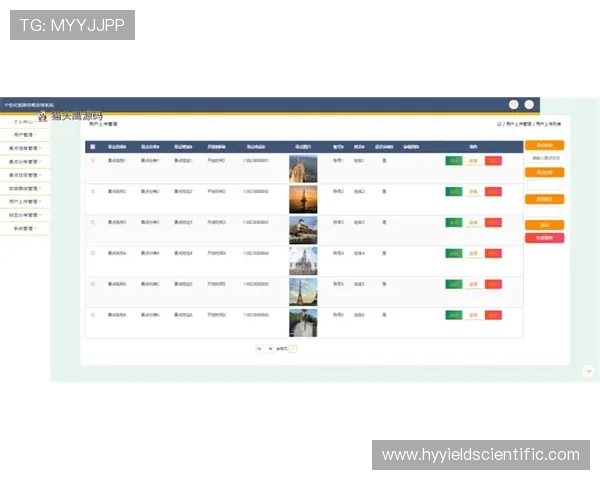Check the checkbox for the third table row

(x=93, y=222)
